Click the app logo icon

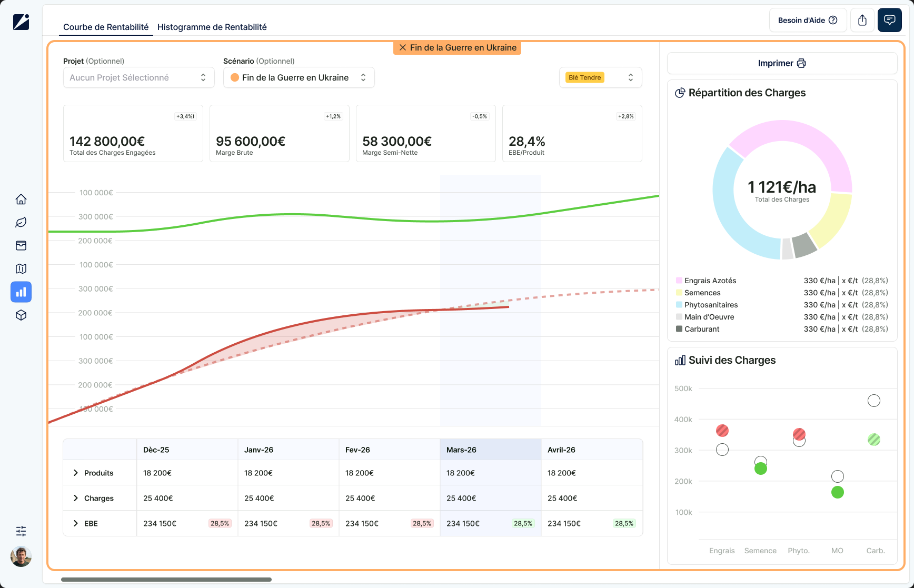[21, 22]
